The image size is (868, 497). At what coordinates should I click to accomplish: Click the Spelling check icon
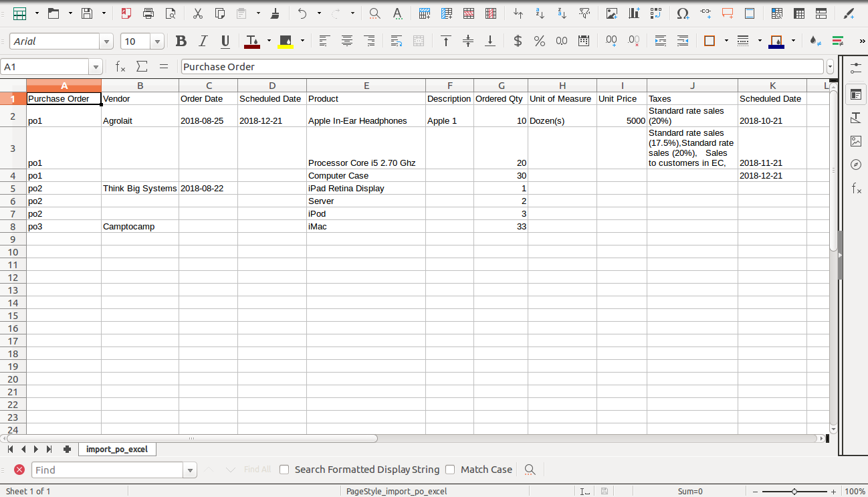pyautogui.click(x=397, y=13)
